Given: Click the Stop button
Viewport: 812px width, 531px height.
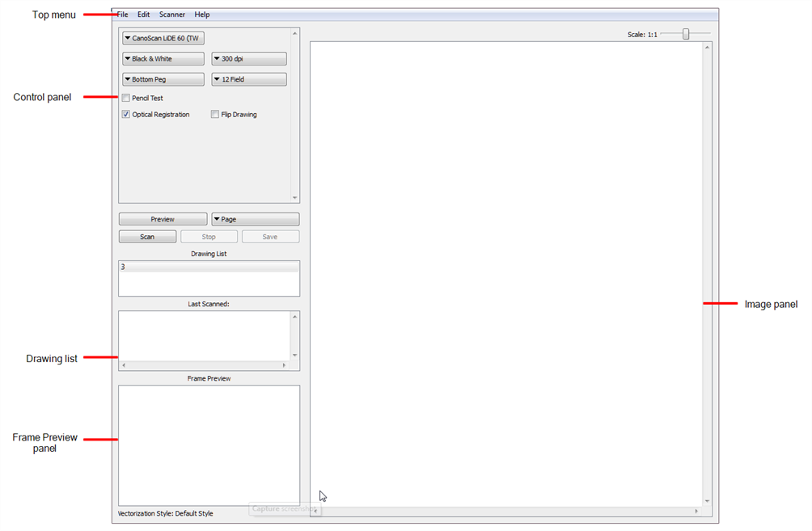Looking at the screenshot, I should pyautogui.click(x=209, y=236).
